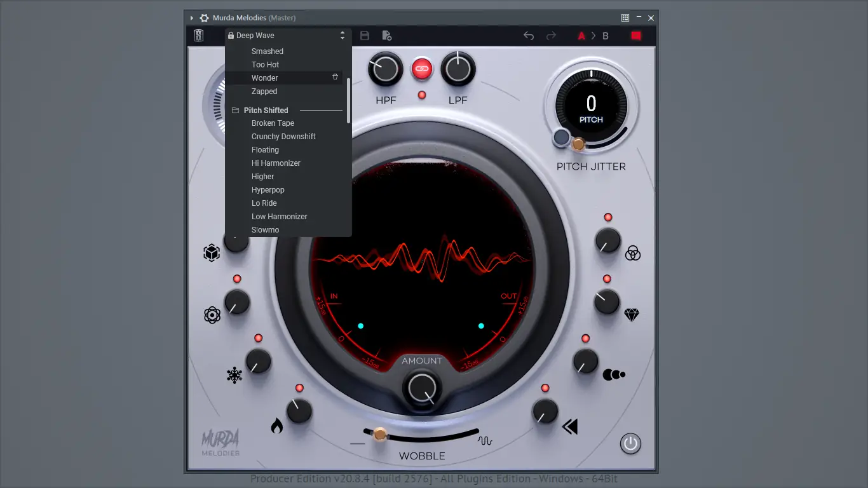
Task: Click the LPF knob
Action: click(x=458, y=69)
